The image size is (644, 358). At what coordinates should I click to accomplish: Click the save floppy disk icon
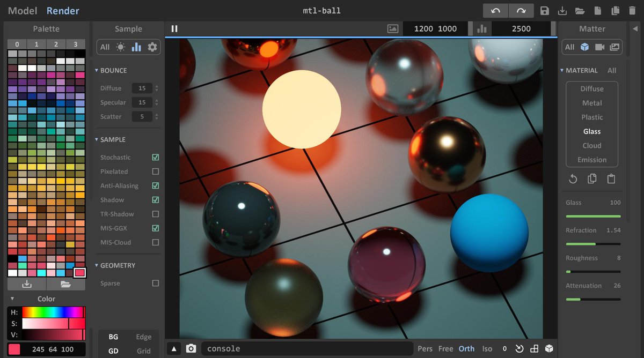545,11
